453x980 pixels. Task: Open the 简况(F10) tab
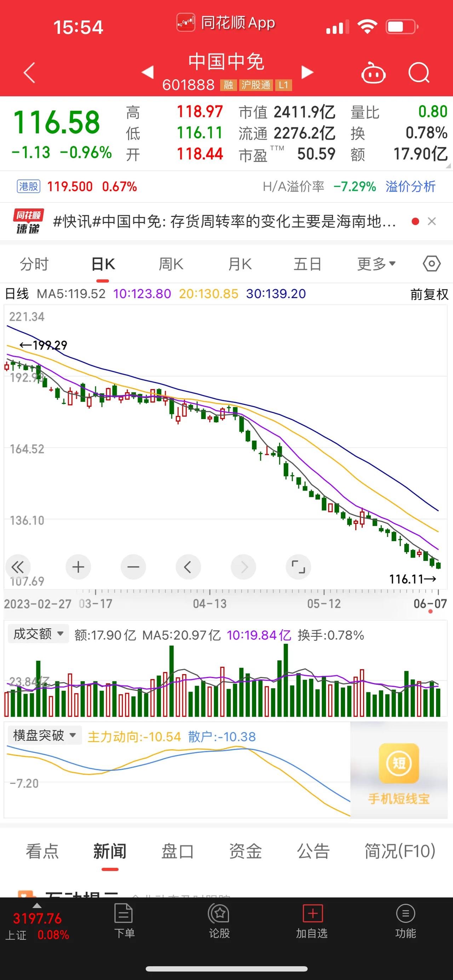[400, 852]
